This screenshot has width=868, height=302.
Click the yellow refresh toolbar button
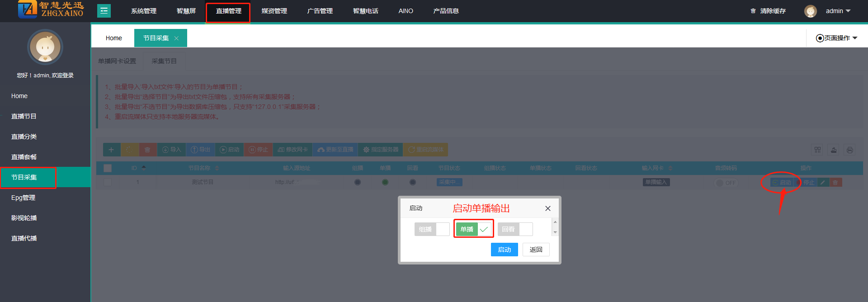coord(129,150)
